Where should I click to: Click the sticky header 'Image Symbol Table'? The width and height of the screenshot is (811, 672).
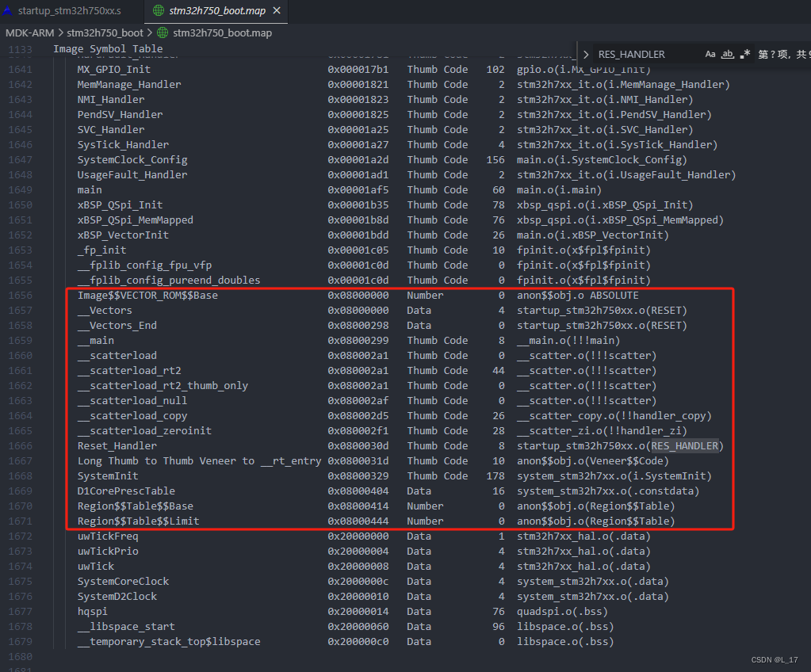(108, 49)
